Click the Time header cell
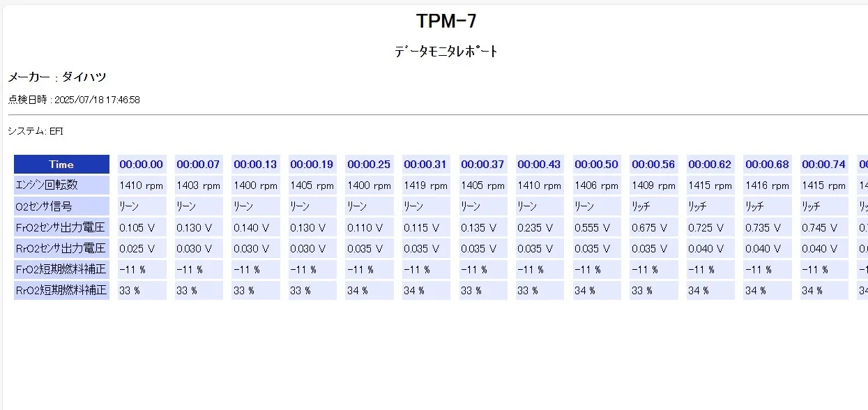 (61, 165)
